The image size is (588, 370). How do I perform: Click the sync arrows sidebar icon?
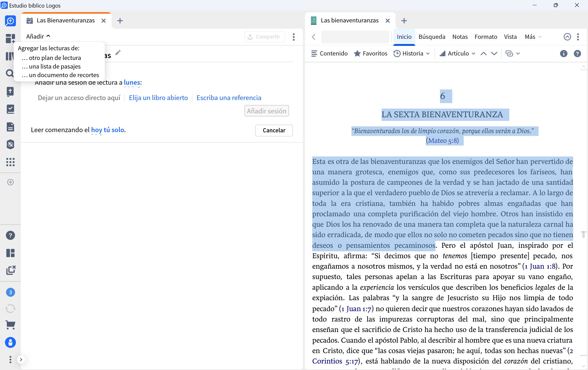coord(10,309)
